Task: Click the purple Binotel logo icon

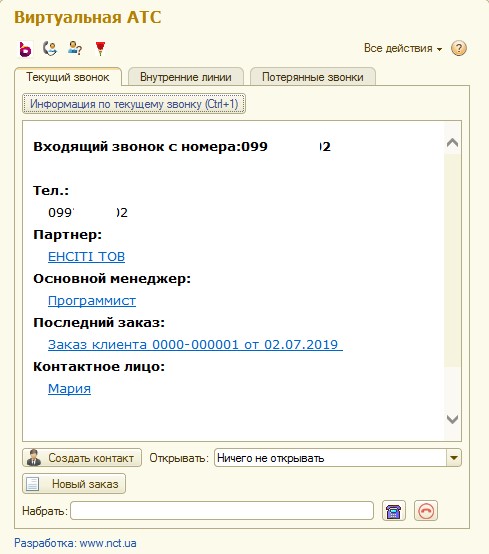Action: pyautogui.click(x=25, y=49)
